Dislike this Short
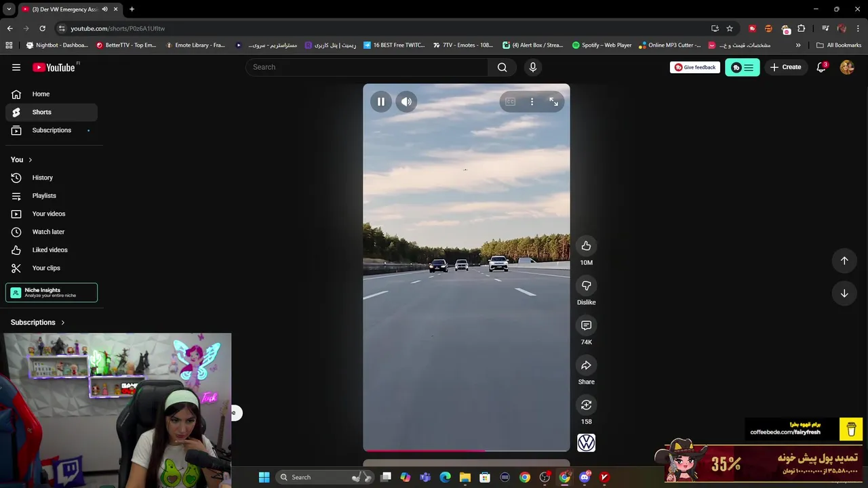The height and width of the screenshot is (488, 868). point(587,286)
